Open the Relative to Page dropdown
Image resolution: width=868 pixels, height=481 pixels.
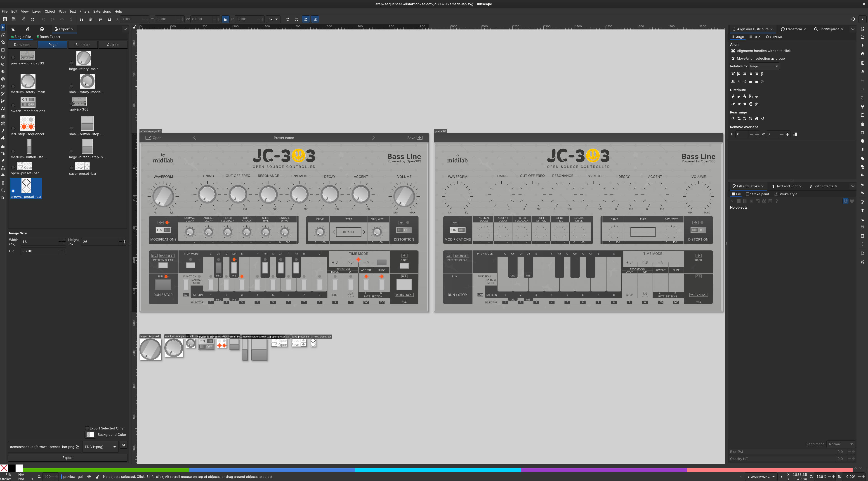pyautogui.click(x=764, y=66)
